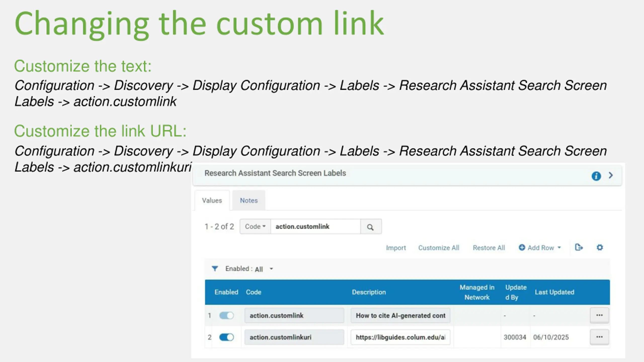644x362 pixels.
Task: Open the Enabled: All filter dropdown
Action: tap(249, 269)
